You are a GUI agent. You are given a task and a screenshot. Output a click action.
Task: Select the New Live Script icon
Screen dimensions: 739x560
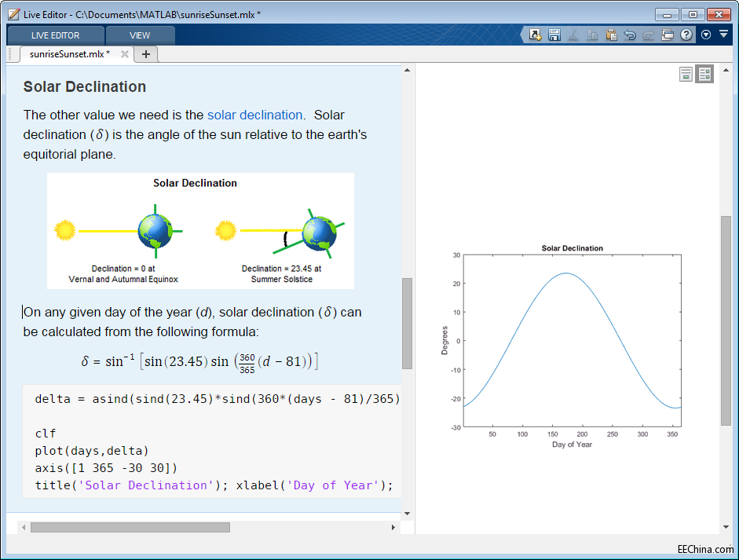click(533, 35)
